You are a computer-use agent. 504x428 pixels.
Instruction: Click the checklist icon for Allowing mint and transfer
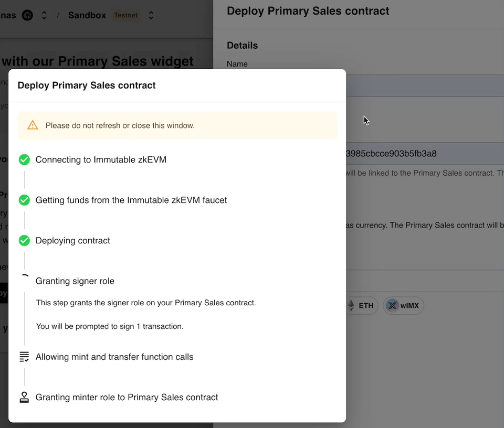point(24,357)
